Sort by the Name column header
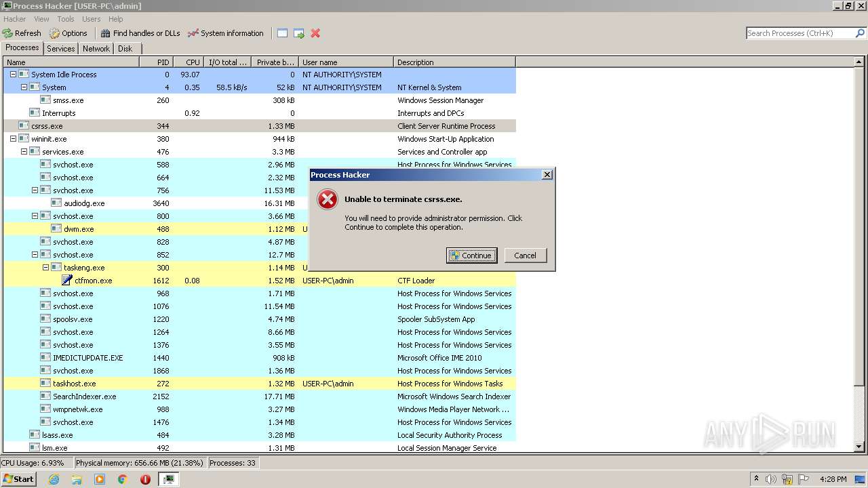The image size is (868, 488). 71,62
